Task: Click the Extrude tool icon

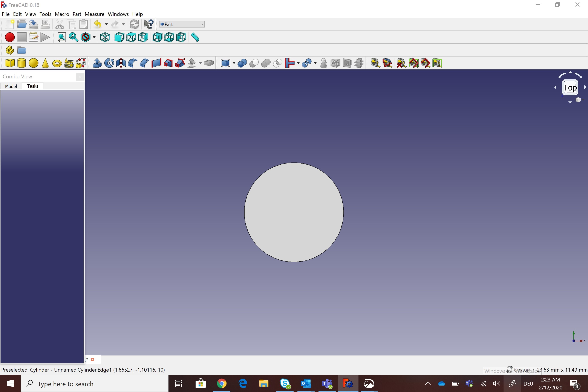Action: (x=97, y=63)
